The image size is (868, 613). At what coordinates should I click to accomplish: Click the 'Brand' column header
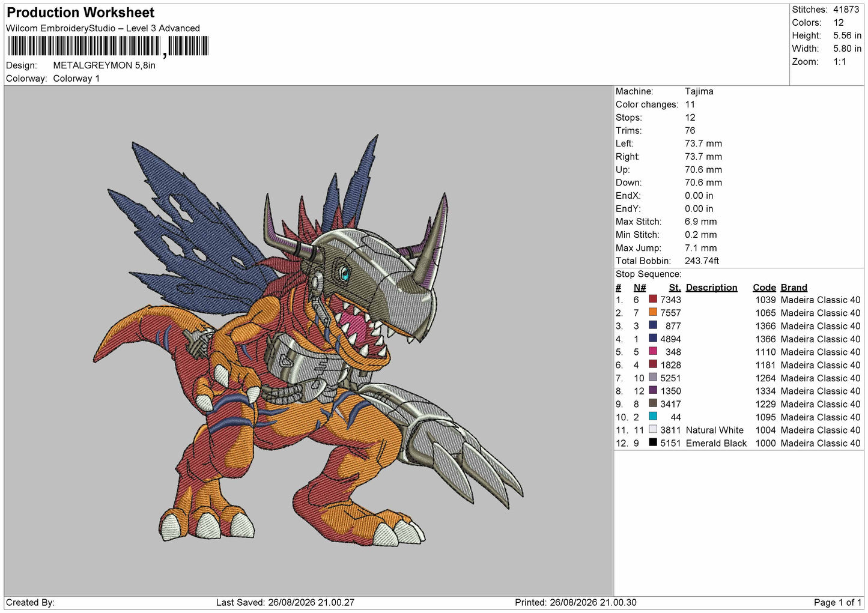click(794, 288)
